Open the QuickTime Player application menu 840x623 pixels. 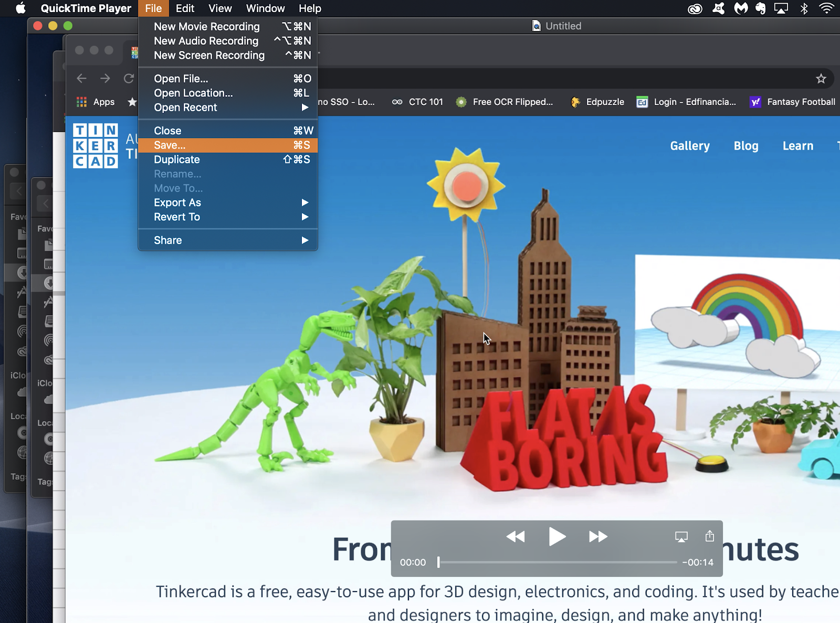tap(86, 8)
